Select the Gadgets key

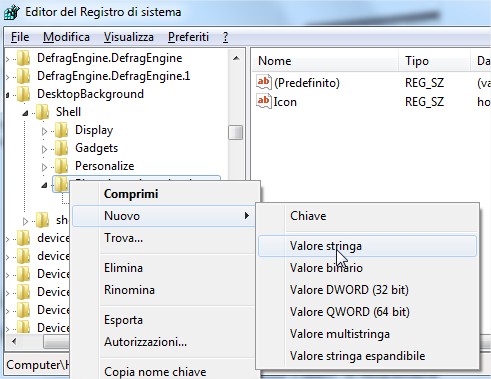coord(96,148)
